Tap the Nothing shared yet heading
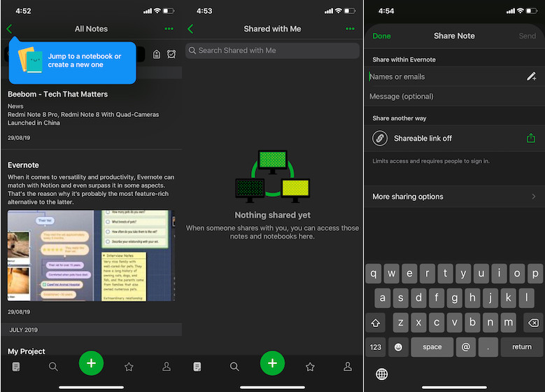The image size is (545, 392). [x=273, y=216]
